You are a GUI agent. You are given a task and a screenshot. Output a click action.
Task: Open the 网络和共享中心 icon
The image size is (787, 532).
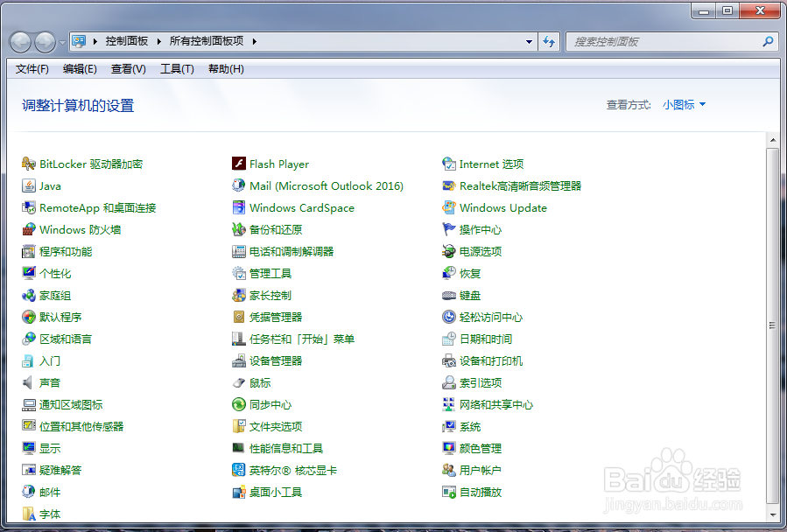click(448, 404)
